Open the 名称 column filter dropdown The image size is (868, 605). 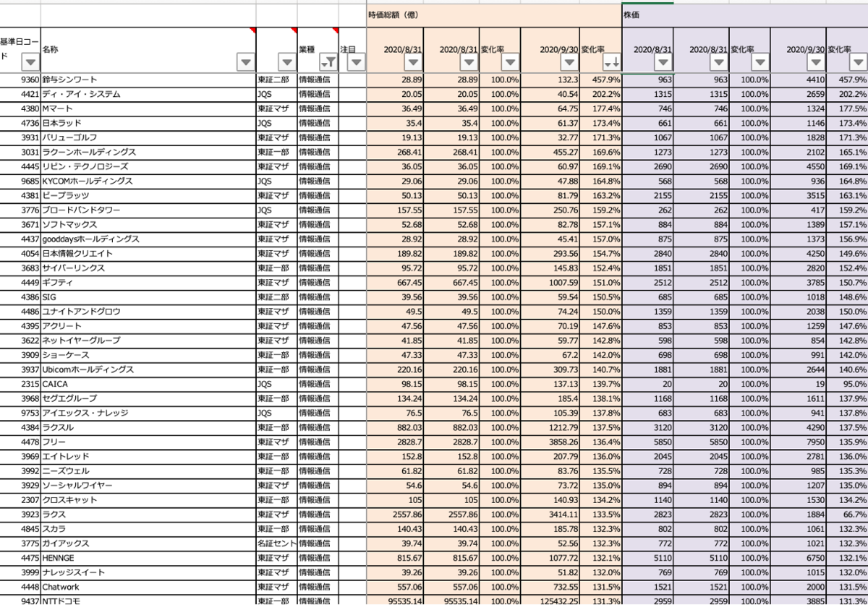[x=246, y=63]
